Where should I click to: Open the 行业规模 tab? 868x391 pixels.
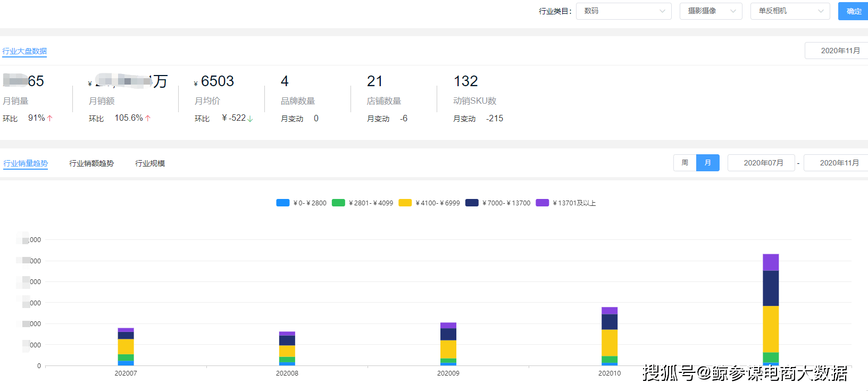click(x=150, y=163)
